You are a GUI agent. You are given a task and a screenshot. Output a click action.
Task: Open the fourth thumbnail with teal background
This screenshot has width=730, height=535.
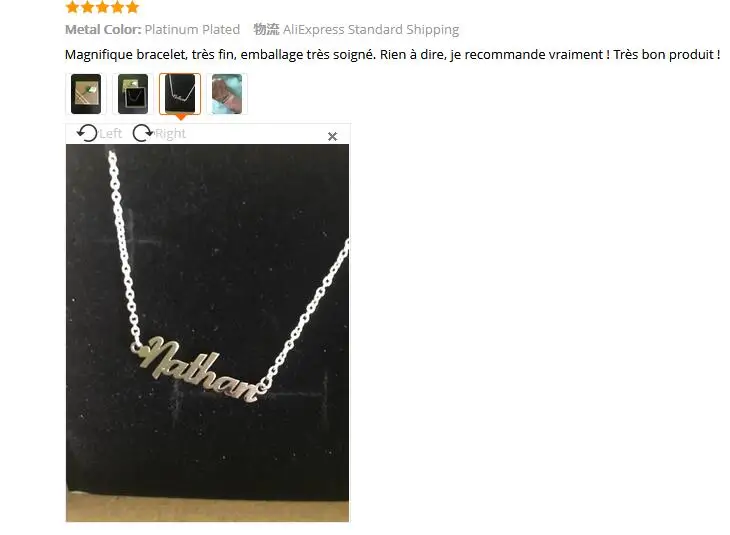[x=227, y=94]
